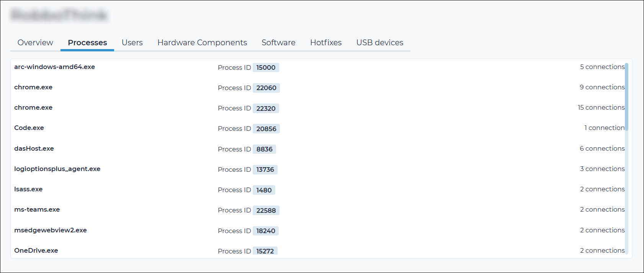Click Process ID badge 22588
The image size is (644, 273).
point(266,210)
